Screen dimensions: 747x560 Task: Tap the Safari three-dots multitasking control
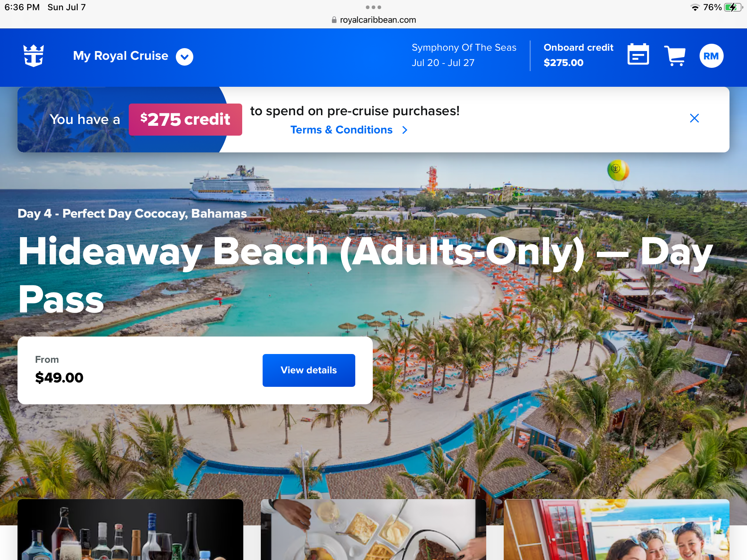(x=373, y=7)
